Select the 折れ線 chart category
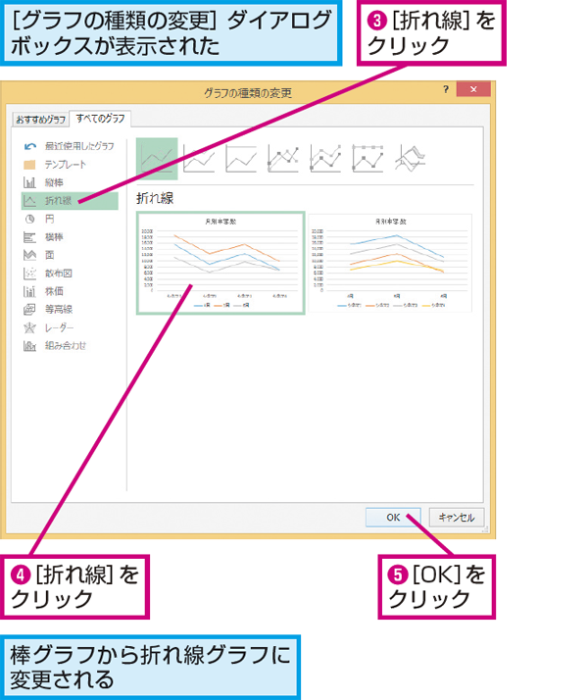This screenshot has width=588, height=700. (70, 201)
